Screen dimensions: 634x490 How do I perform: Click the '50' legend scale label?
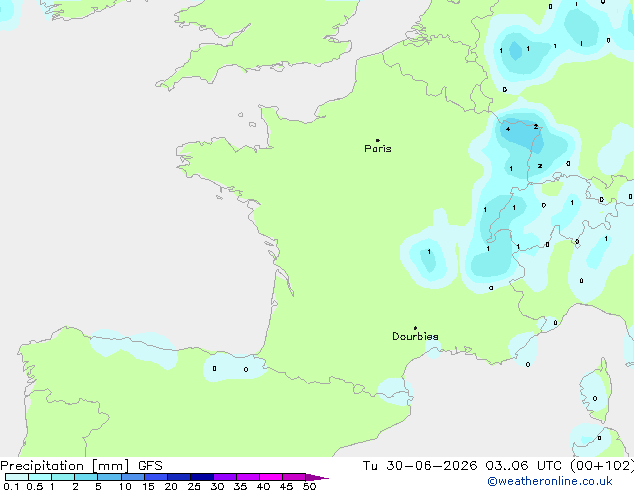coord(309,486)
